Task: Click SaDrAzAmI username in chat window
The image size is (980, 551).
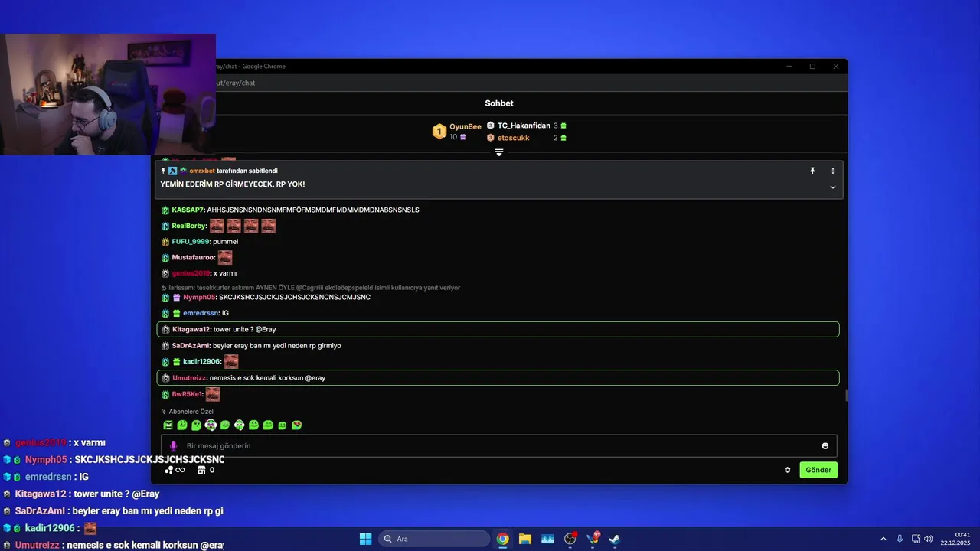Action: coord(191,346)
